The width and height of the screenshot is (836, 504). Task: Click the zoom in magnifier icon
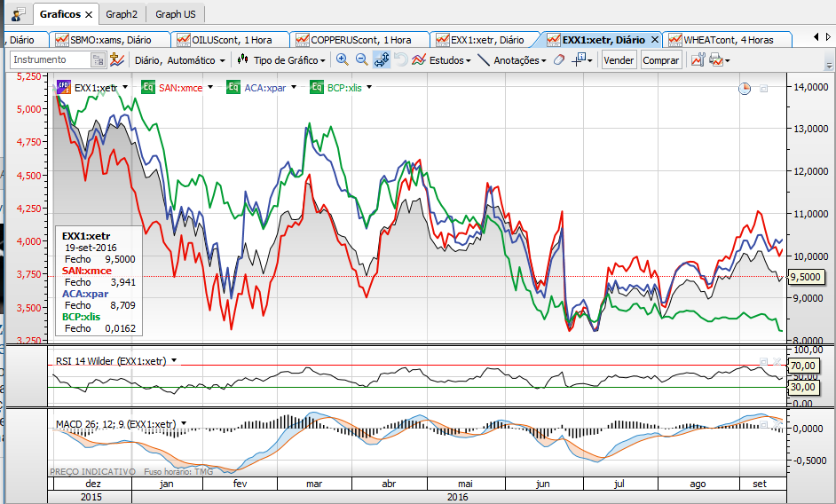(x=342, y=59)
